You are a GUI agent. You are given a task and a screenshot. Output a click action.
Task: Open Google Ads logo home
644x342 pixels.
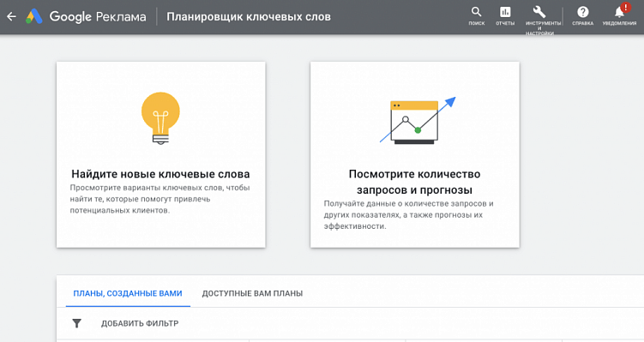(x=34, y=16)
